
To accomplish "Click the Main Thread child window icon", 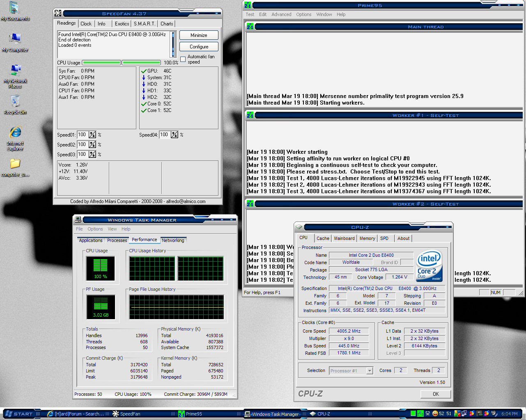I will point(250,27).
